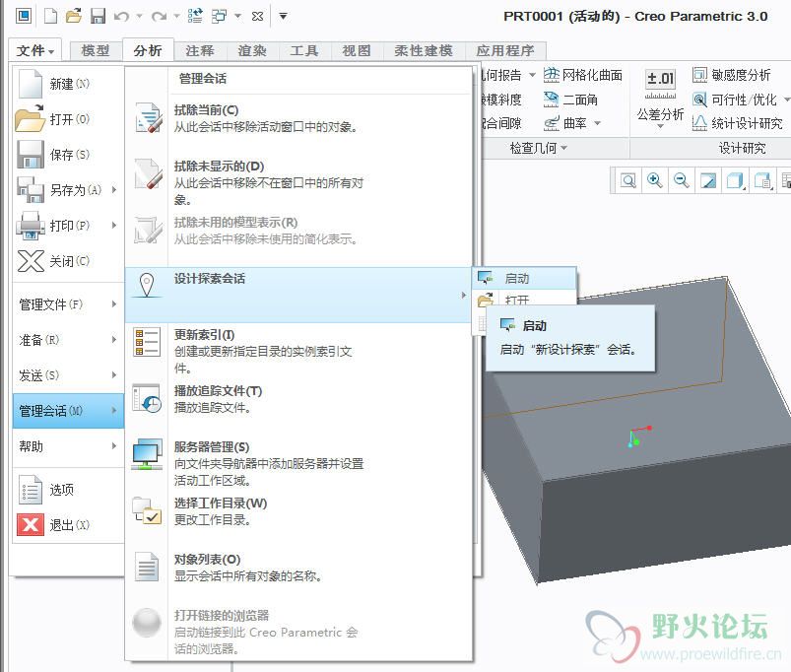
Task: Switch to the 注释 ribbon tab
Action: point(200,51)
